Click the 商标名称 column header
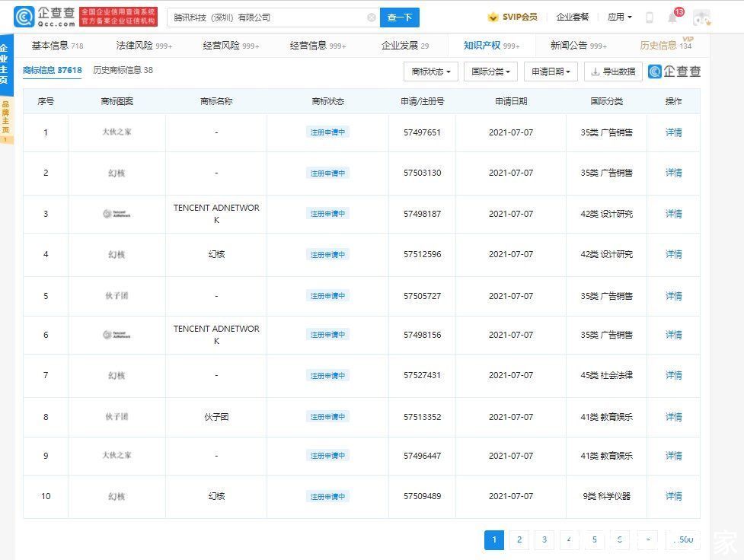744x560 pixels. click(216, 101)
